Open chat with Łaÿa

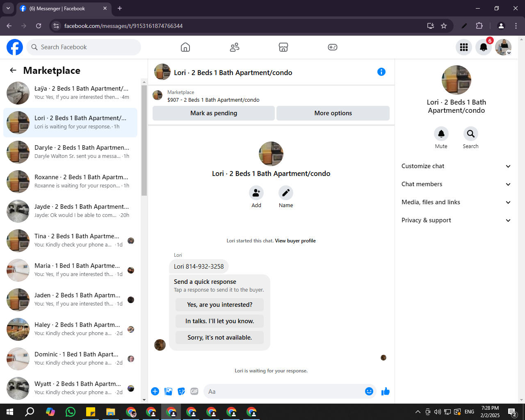[x=70, y=93]
